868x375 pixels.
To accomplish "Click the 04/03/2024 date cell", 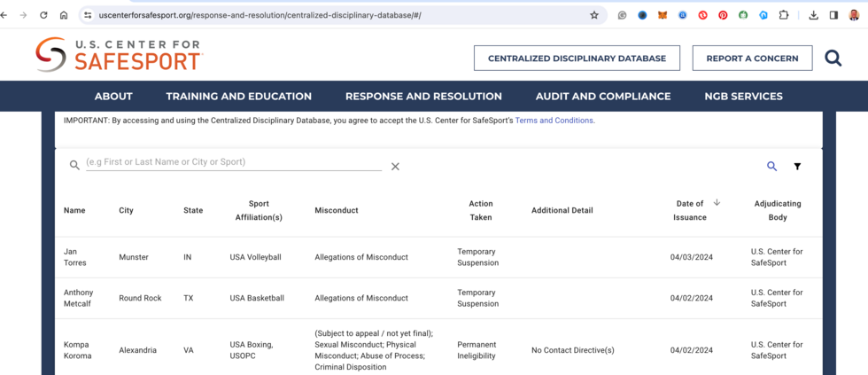I will (x=692, y=257).
